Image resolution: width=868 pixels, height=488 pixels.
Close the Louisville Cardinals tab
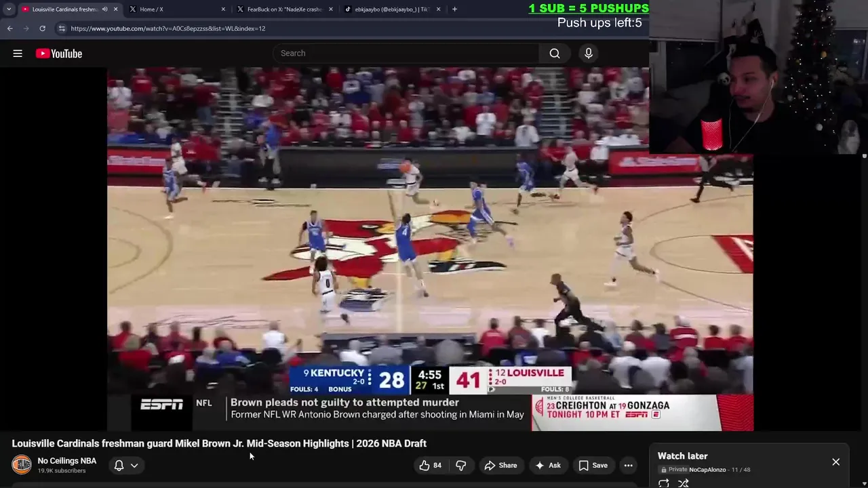coord(115,9)
